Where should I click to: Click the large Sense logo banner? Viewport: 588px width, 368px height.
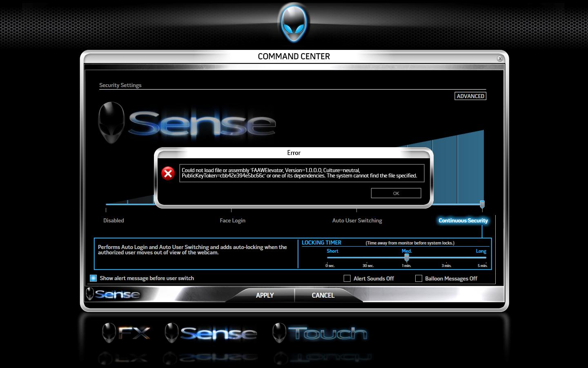pos(187,123)
